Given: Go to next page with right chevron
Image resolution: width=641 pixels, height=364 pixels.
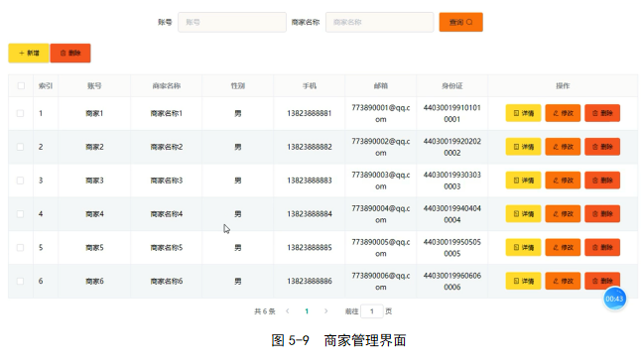Looking at the screenshot, I should 325,311.
